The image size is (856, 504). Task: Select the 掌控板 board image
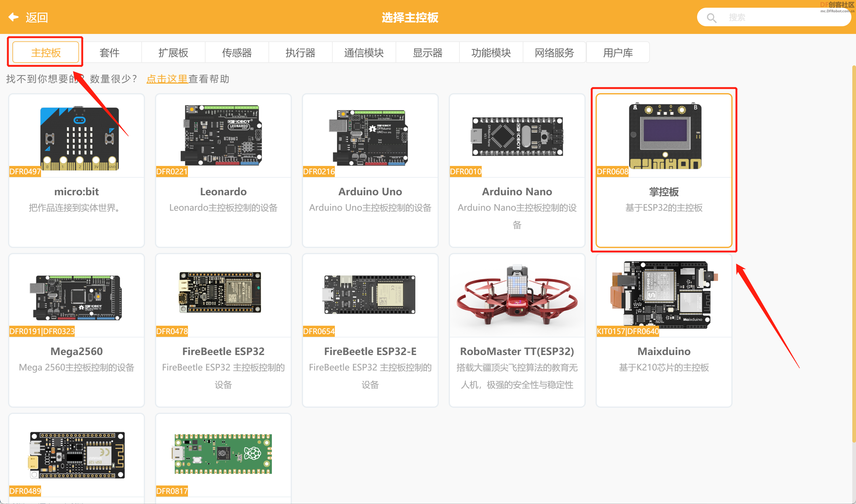665,136
